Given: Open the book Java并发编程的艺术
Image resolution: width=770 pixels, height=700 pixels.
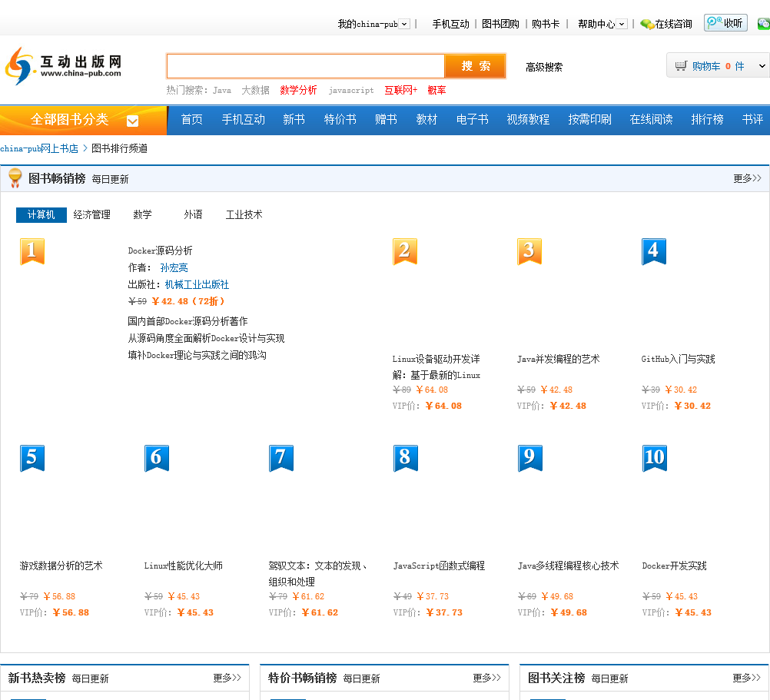Looking at the screenshot, I should (559, 359).
